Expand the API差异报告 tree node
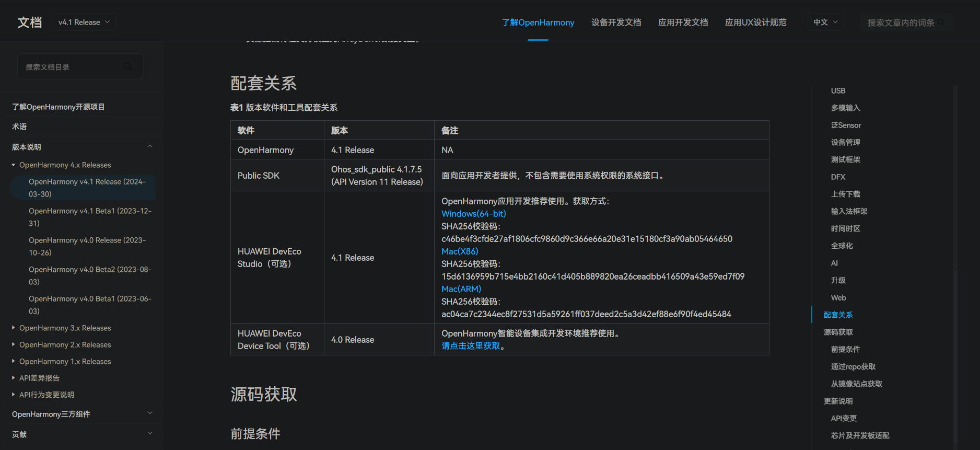The width and height of the screenshot is (980, 450). pos(14,377)
